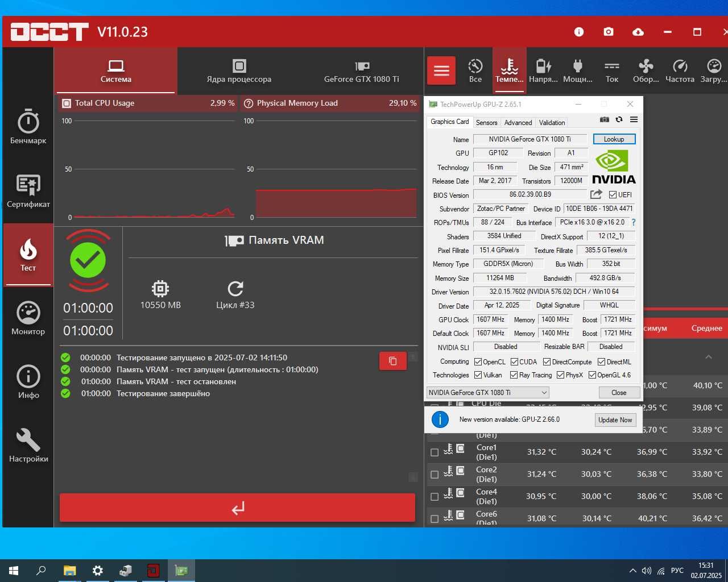Toggle UEFI checkbox in GPU-Z
The height and width of the screenshot is (582, 728).
613,194
